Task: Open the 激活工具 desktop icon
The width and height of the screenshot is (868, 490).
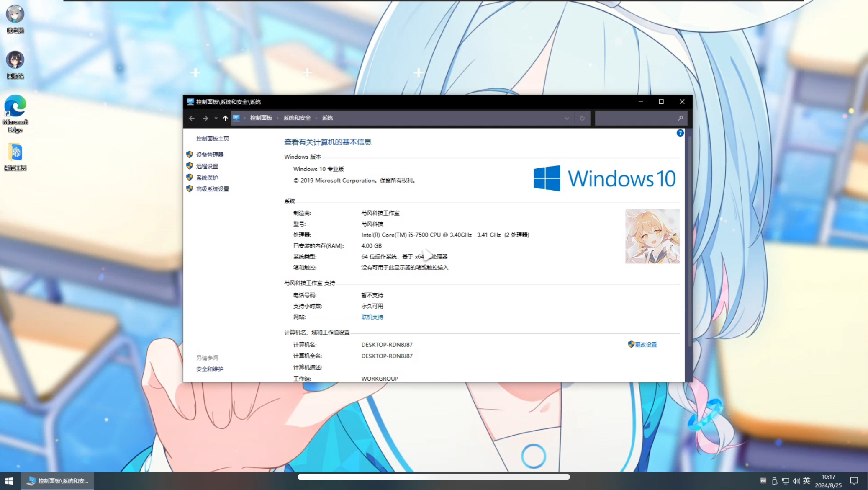Action: point(15,157)
